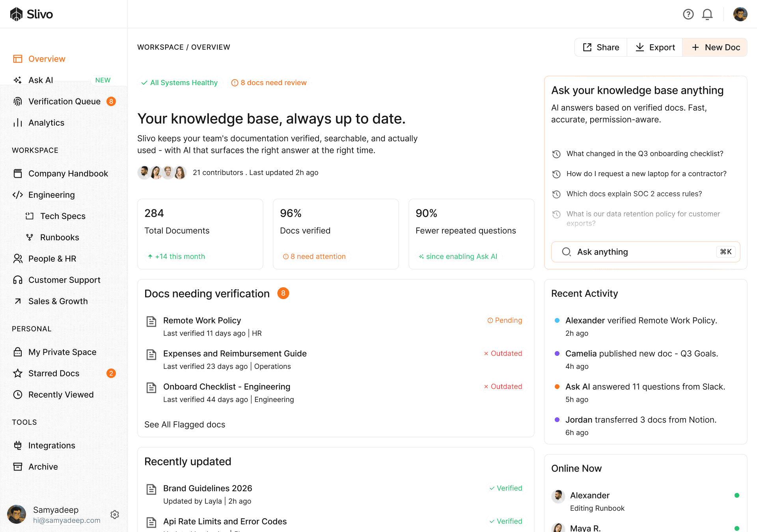Viewport: 757px width, 532px height.
Task: Select new laptop for contractor question
Action: tap(647, 174)
